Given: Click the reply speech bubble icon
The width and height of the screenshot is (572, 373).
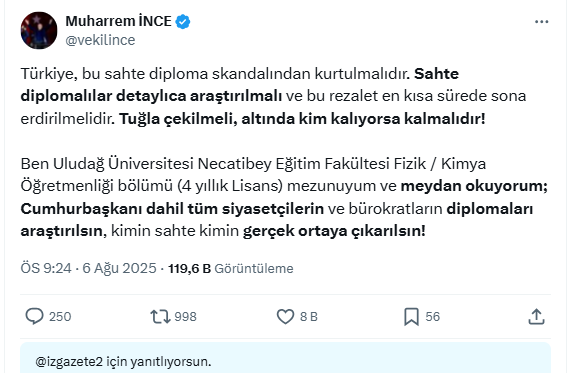Looking at the screenshot, I should click(x=34, y=316).
